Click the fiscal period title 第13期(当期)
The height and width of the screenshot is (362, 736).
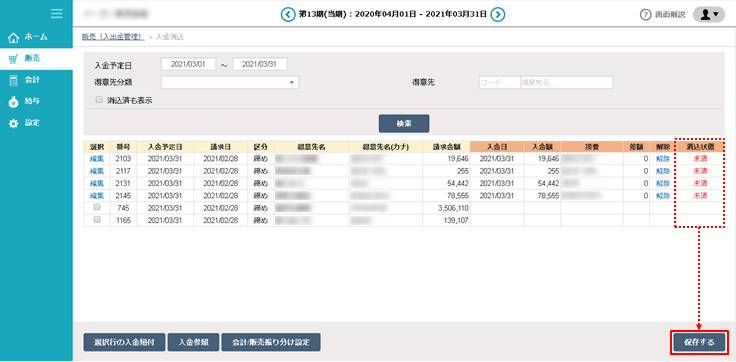pos(324,15)
